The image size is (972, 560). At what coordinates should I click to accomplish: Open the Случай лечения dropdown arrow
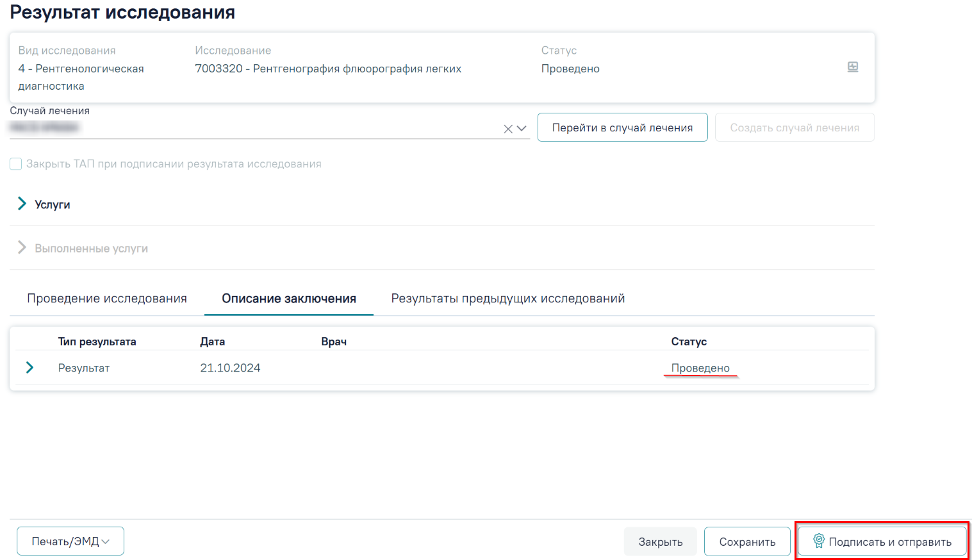[522, 129]
